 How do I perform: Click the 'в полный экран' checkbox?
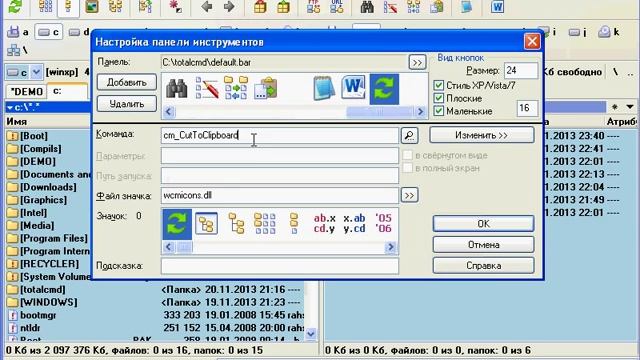pyautogui.click(x=407, y=168)
